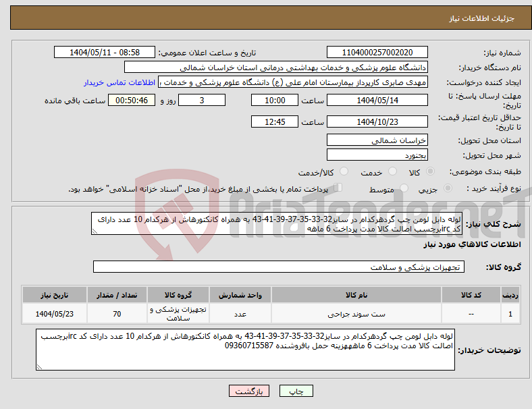The image size is (532, 409).
Task: Click the deadline time field 10:00
Action: pos(275,100)
